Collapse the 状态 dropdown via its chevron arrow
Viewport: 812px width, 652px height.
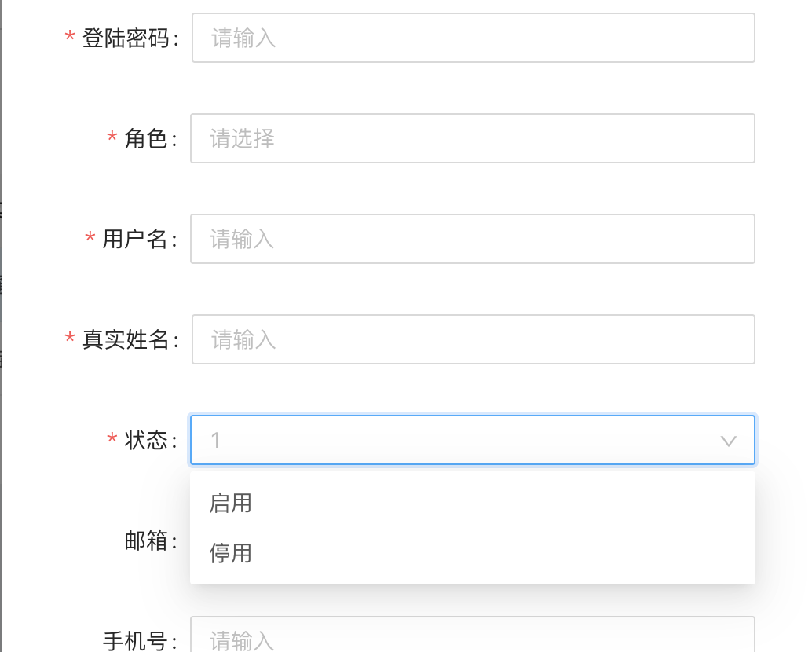click(729, 441)
